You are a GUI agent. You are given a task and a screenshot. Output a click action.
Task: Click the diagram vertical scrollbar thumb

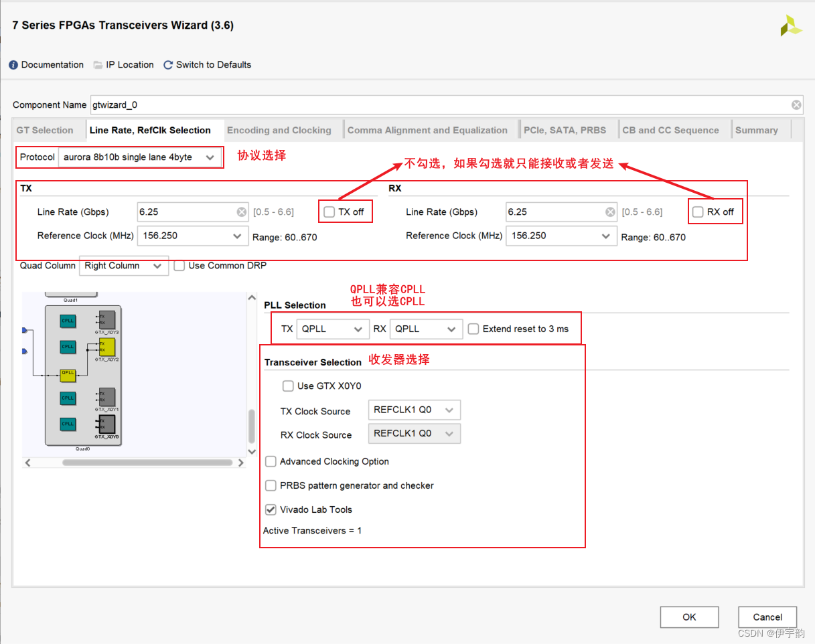click(x=252, y=426)
